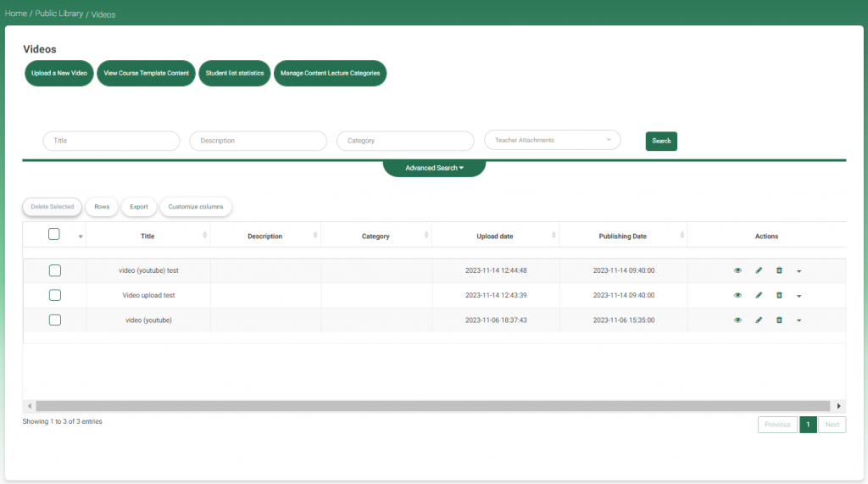The image size is (868, 484).
Task: Focus the Title search field
Action: click(111, 141)
